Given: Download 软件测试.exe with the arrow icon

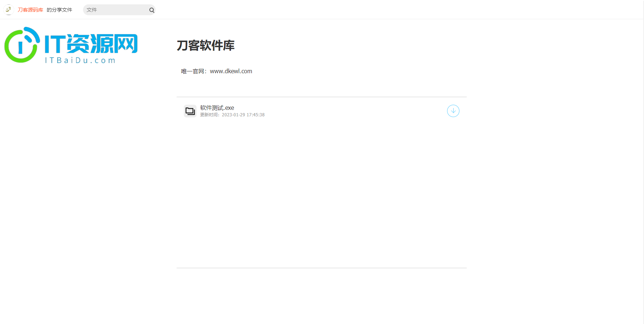Looking at the screenshot, I should tap(453, 111).
